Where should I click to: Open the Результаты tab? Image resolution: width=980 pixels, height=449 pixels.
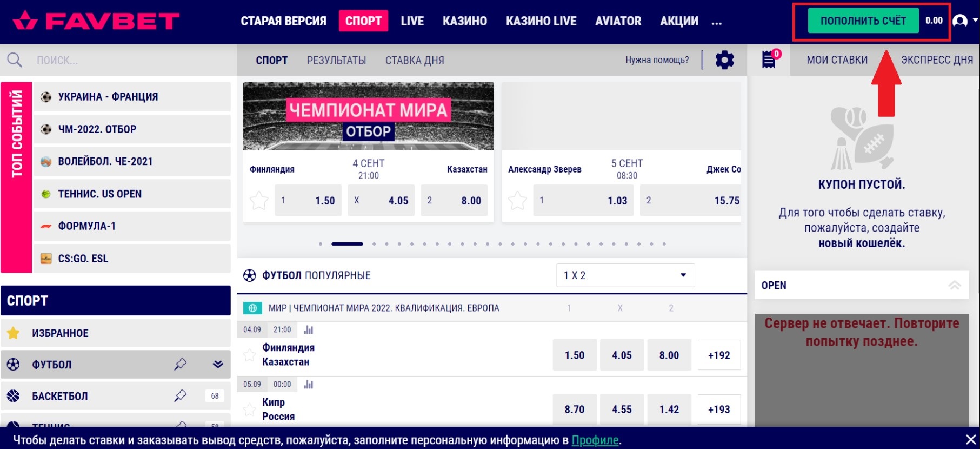336,61
